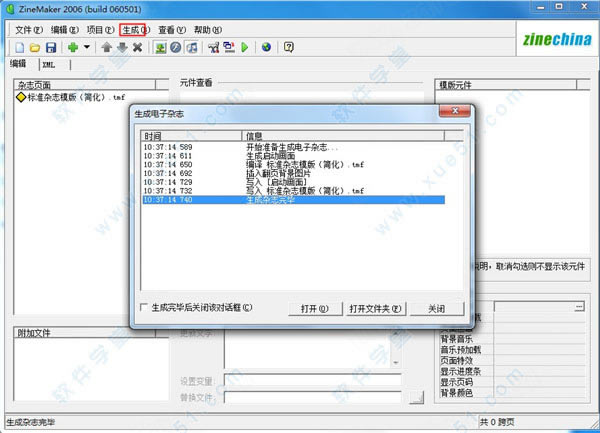Open the 项目(P) menu
The height and width of the screenshot is (433, 600).
click(x=100, y=30)
